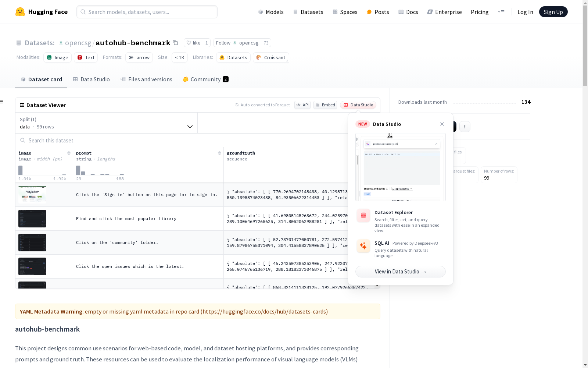Switch to the Data Studio tab
The width and height of the screenshot is (588, 368).
(x=92, y=79)
